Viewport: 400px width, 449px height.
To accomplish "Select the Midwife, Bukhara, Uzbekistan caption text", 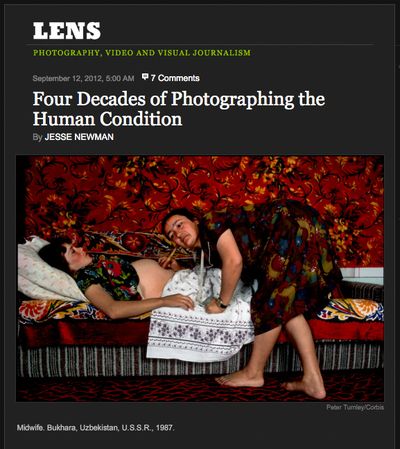I will pos(96,427).
